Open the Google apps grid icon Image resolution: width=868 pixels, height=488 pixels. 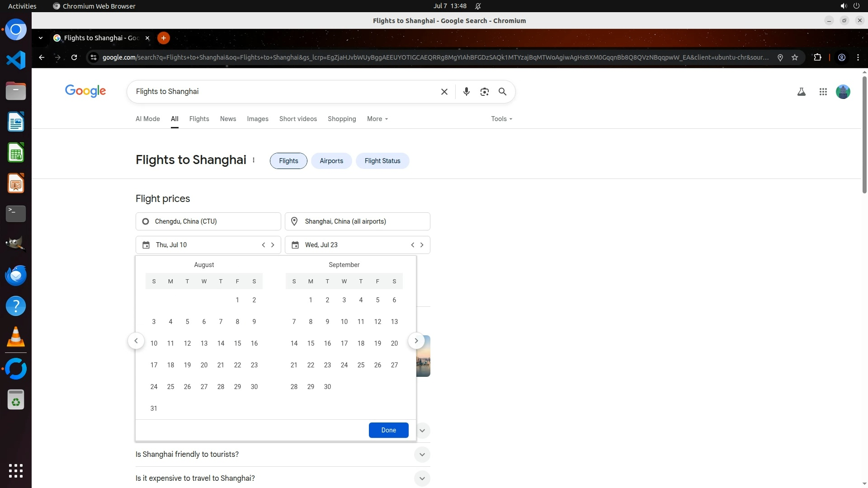pyautogui.click(x=823, y=92)
